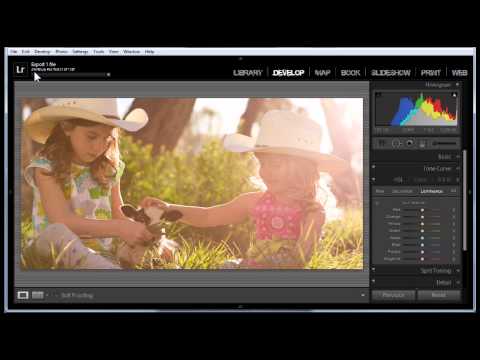Image resolution: width=480 pixels, height=360 pixels.
Task: Click the photo of two girls
Action: click(192, 183)
